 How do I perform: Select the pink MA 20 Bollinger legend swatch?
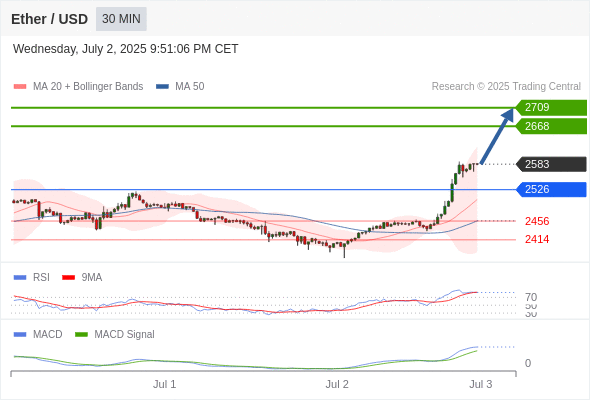(20, 87)
